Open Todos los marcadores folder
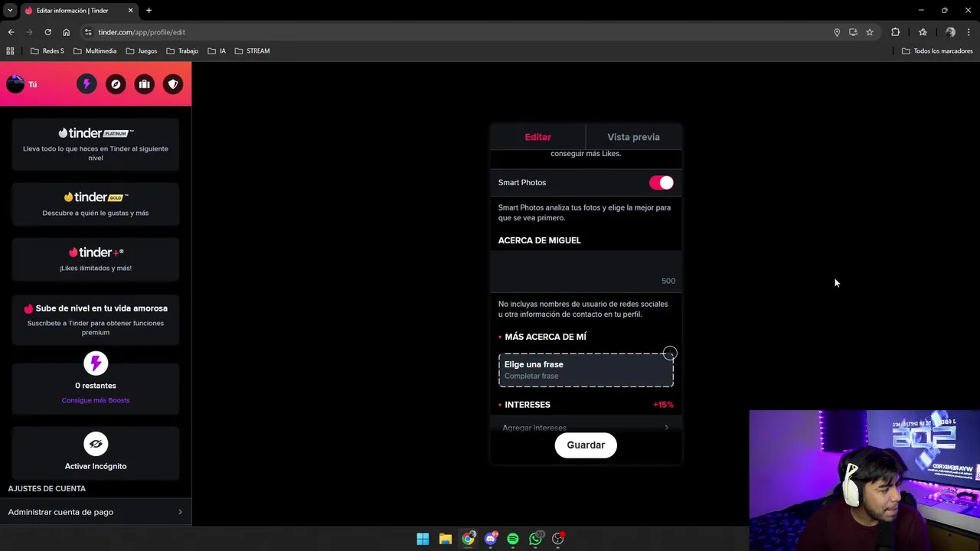 click(x=937, y=51)
